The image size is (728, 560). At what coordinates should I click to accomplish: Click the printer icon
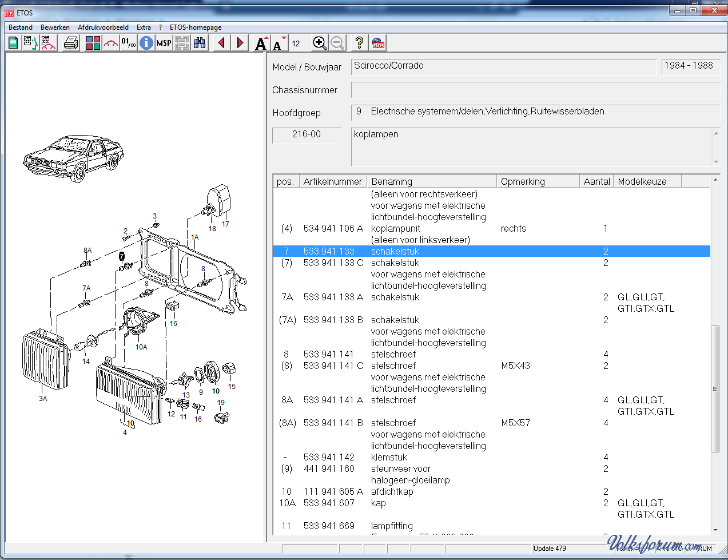71,43
